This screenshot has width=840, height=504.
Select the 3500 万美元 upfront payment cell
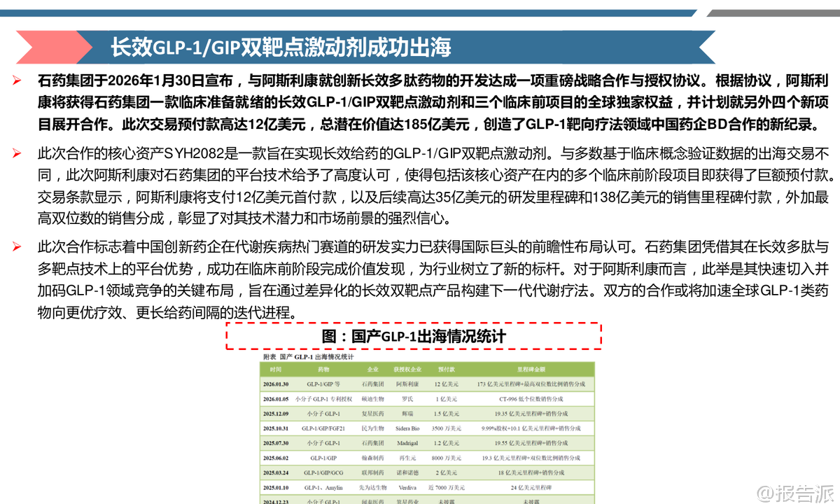click(447, 428)
